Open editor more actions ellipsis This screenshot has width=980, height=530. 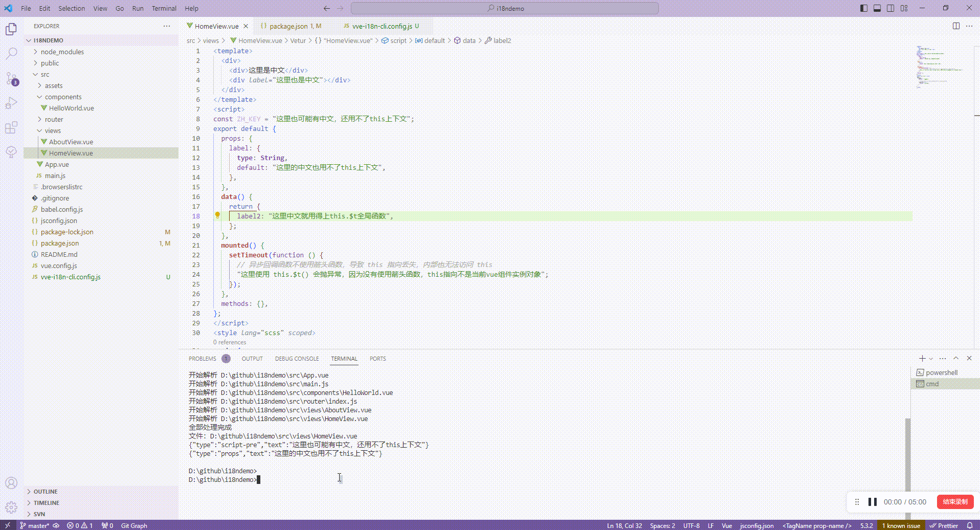click(969, 26)
